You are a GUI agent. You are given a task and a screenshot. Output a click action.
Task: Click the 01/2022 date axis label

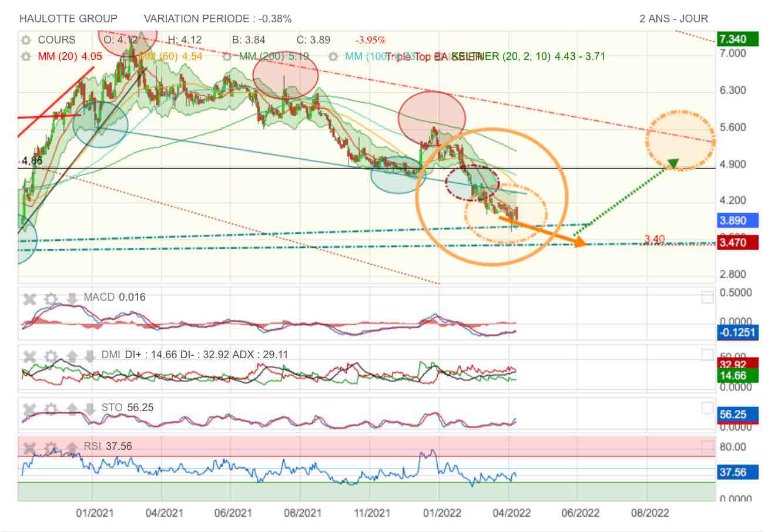441,513
